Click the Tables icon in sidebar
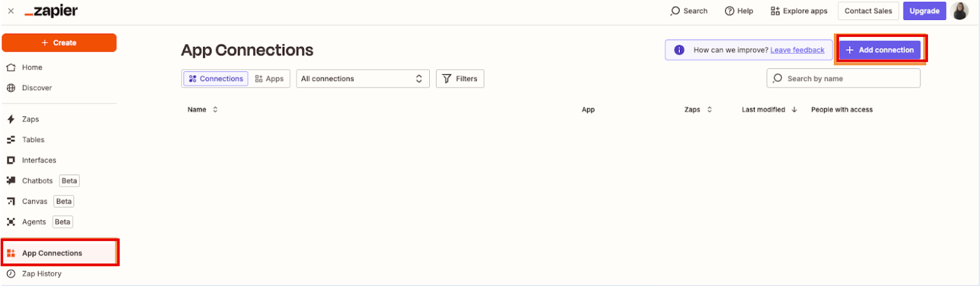 tap(11, 140)
